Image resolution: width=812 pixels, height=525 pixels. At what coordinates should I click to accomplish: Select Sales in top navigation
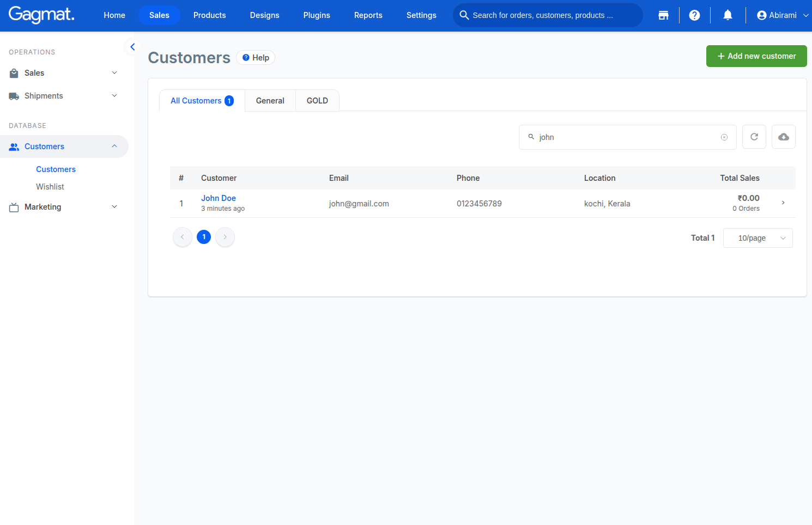[x=159, y=15]
